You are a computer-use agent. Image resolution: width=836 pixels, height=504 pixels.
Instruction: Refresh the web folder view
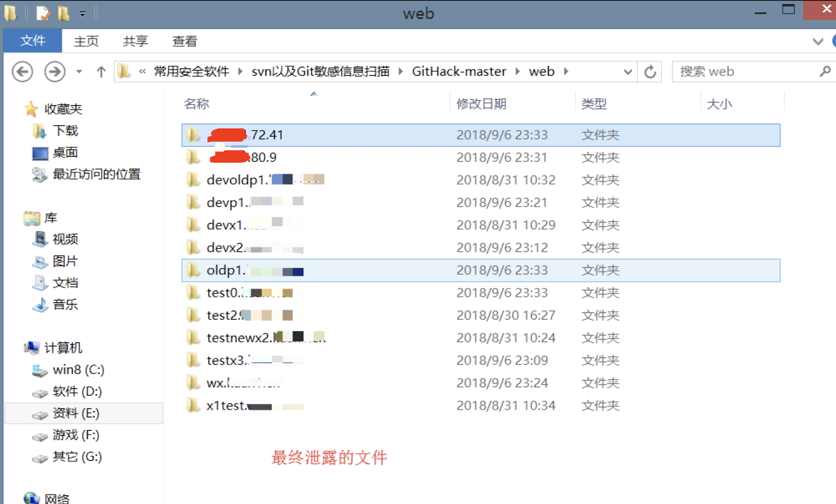pos(650,72)
